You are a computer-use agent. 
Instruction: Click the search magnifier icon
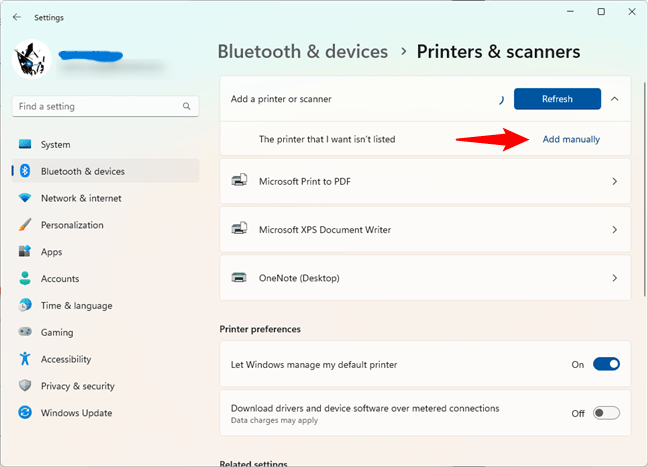(187, 106)
